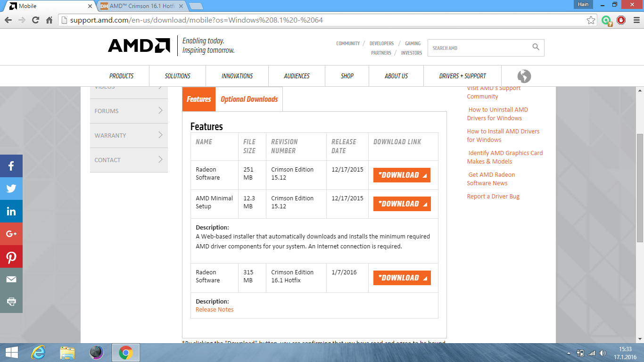644x362 pixels.
Task: Open volume control in system tray
Action: click(x=603, y=353)
